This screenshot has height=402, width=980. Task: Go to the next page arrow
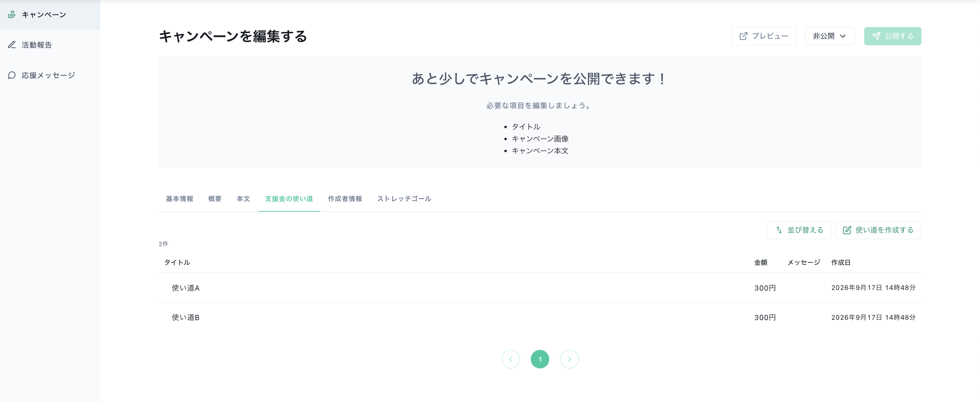[569, 360]
